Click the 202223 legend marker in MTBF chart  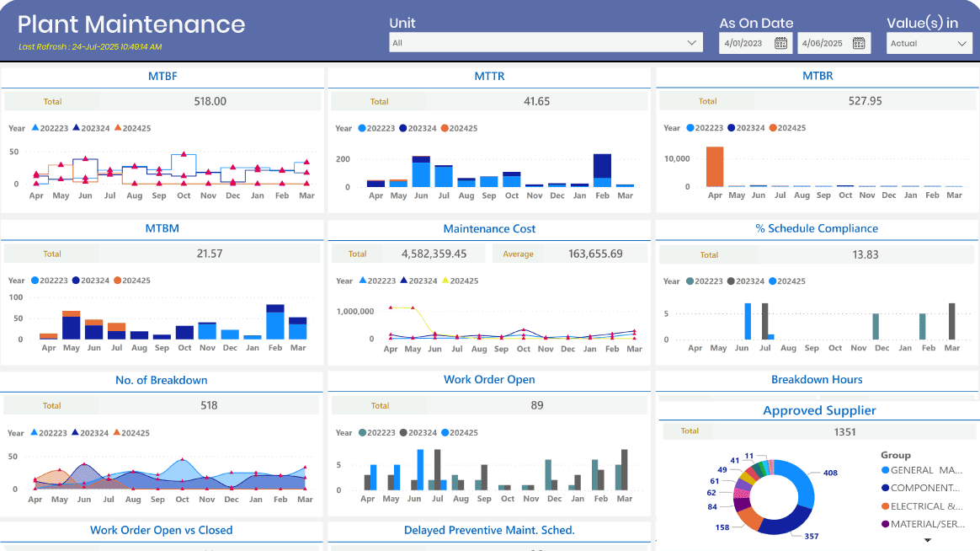[35, 128]
